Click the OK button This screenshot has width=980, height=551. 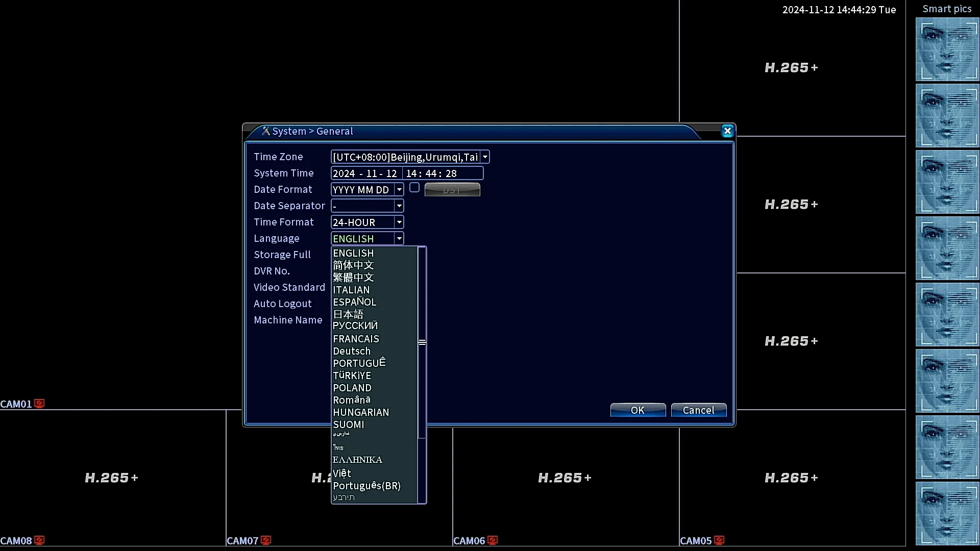pyautogui.click(x=638, y=410)
